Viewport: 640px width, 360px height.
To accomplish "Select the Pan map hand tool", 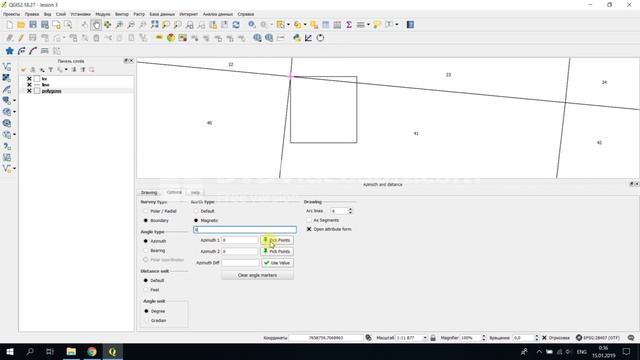I will pos(96,25).
